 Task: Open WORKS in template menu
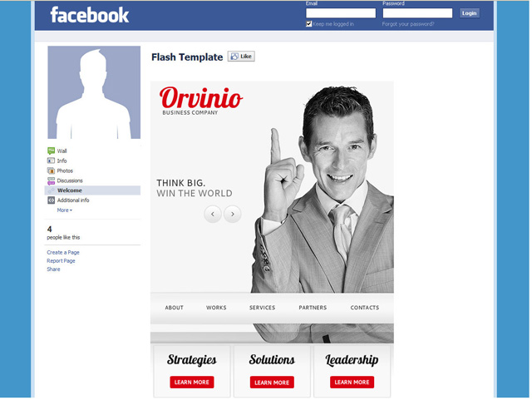216,308
